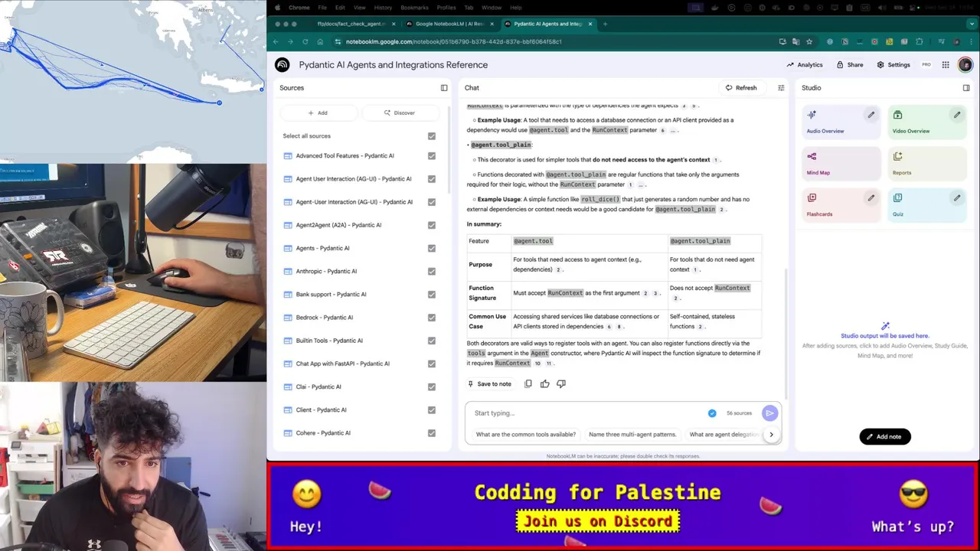This screenshot has height=551, width=980.
Task: Generate an Audio Overview
Action: 841,122
